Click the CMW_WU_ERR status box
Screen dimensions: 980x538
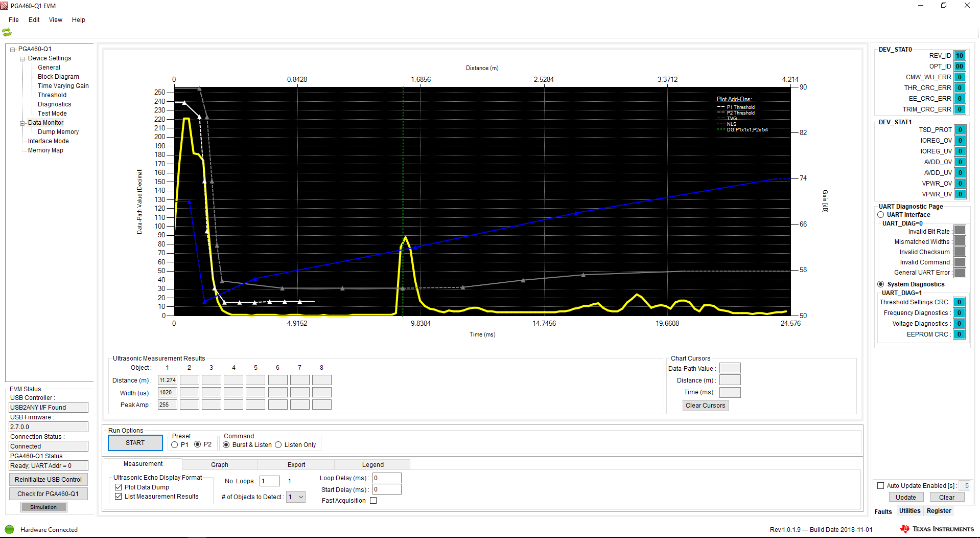coord(960,77)
